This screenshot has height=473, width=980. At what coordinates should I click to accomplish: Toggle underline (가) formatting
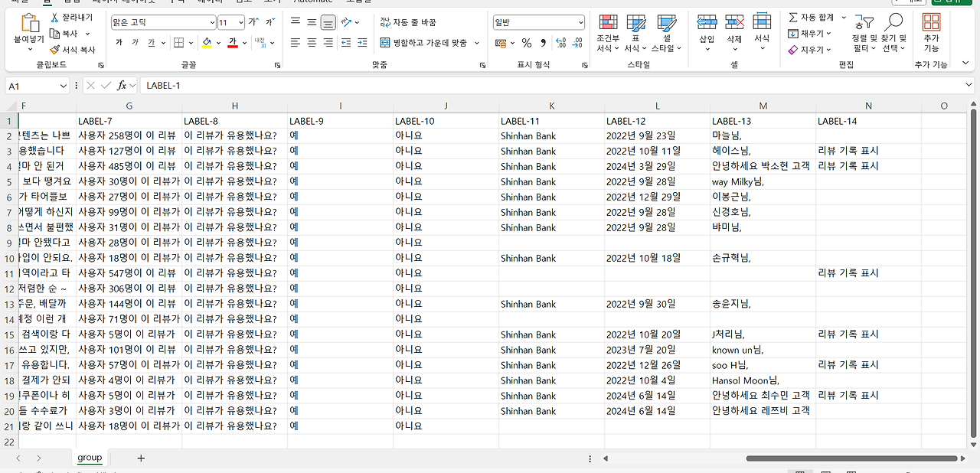click(x=151, y=43)
